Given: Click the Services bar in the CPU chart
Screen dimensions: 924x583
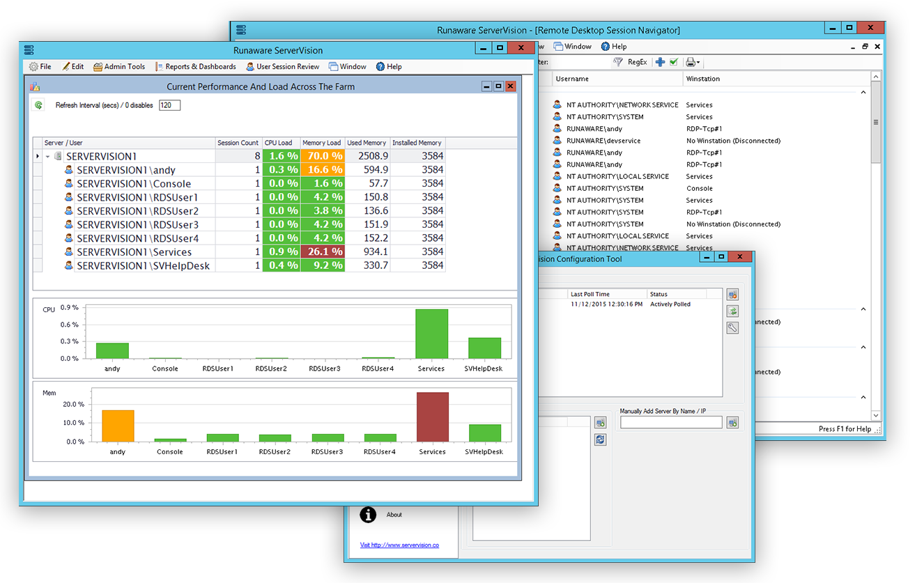Looking at the screenshot, I should point(431,334).
